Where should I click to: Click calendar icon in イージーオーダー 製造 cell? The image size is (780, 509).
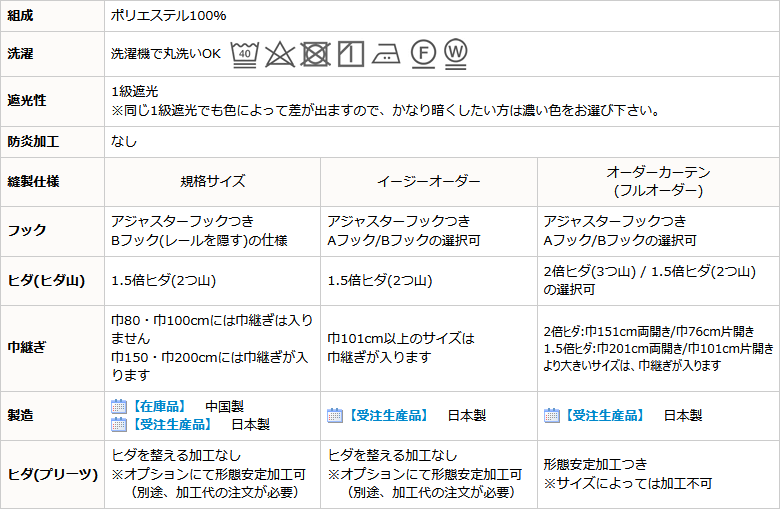click(x=335, y=415)
